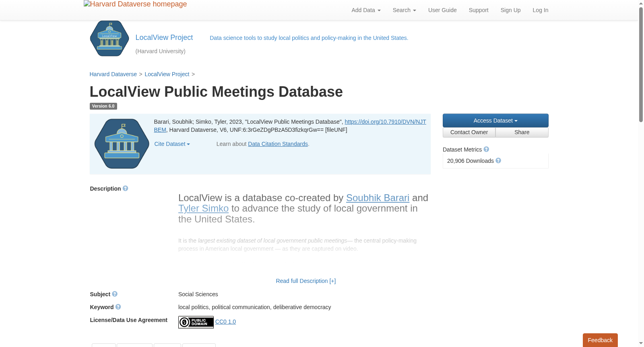Open the CC0 1.0 license link

[225, 322]
